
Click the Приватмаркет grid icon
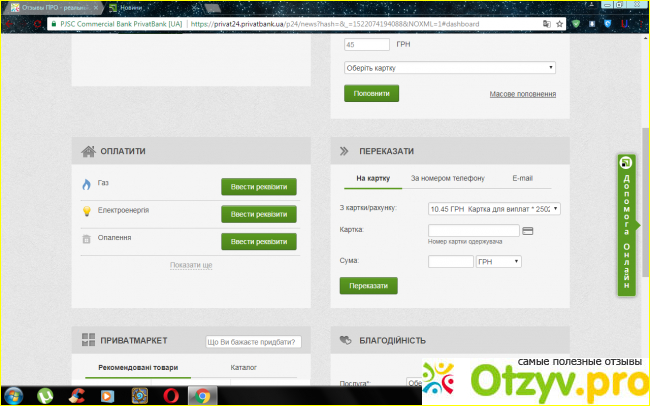[88, 340]
